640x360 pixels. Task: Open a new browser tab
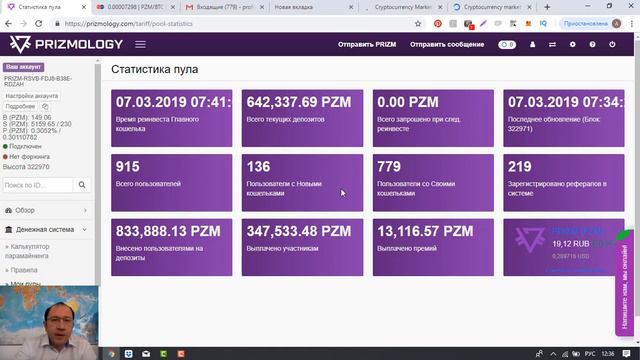[547, 7]
